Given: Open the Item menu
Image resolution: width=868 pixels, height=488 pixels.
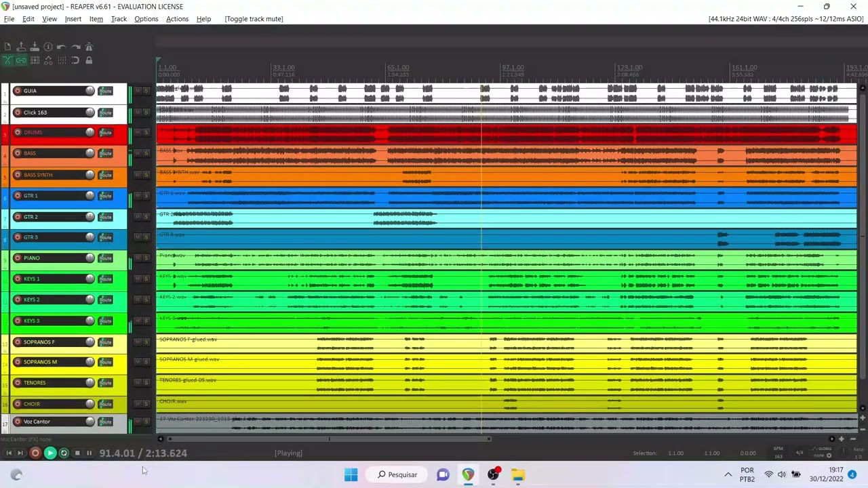Looking at the screenshot, I should tap(96, 19).
